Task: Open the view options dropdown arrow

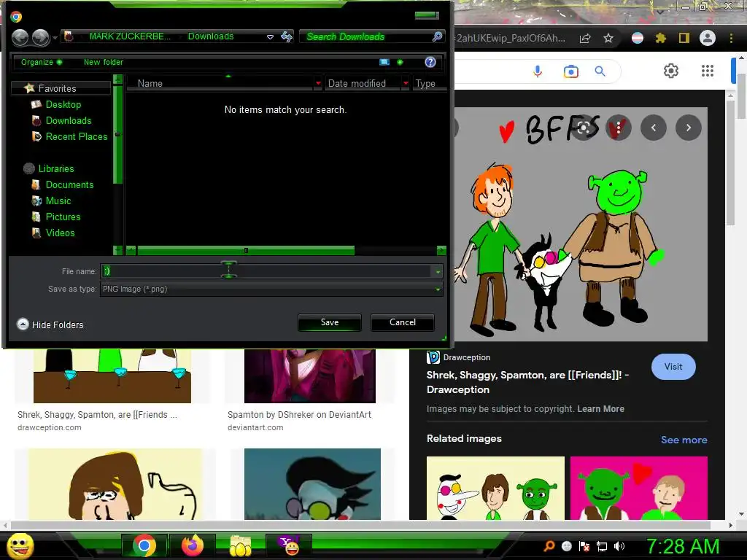Action: [x=400, y=62]
